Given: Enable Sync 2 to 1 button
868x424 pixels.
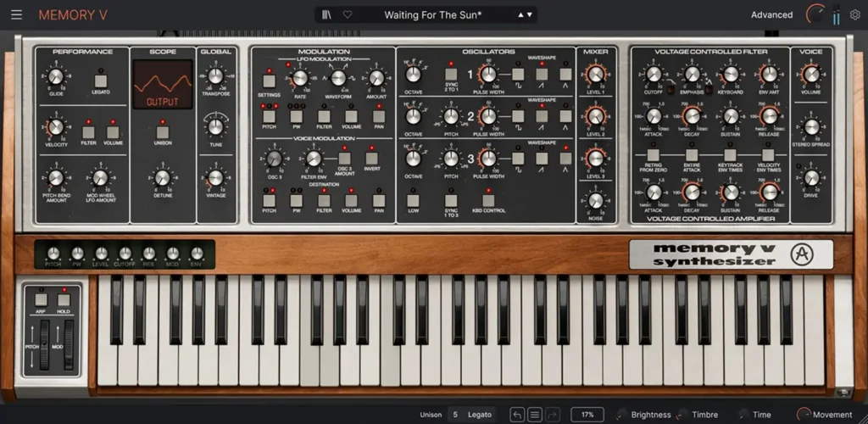Looking at the screenshot, I should point(451,74).
